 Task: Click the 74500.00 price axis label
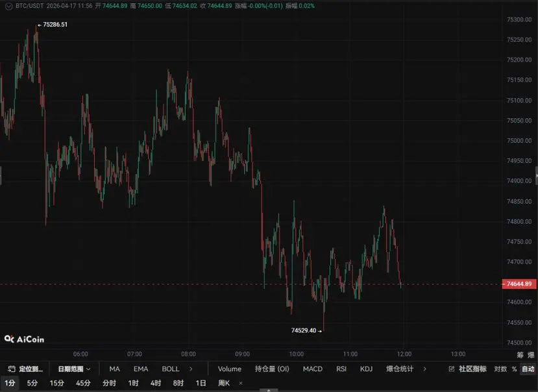click(x=519, y=343)
